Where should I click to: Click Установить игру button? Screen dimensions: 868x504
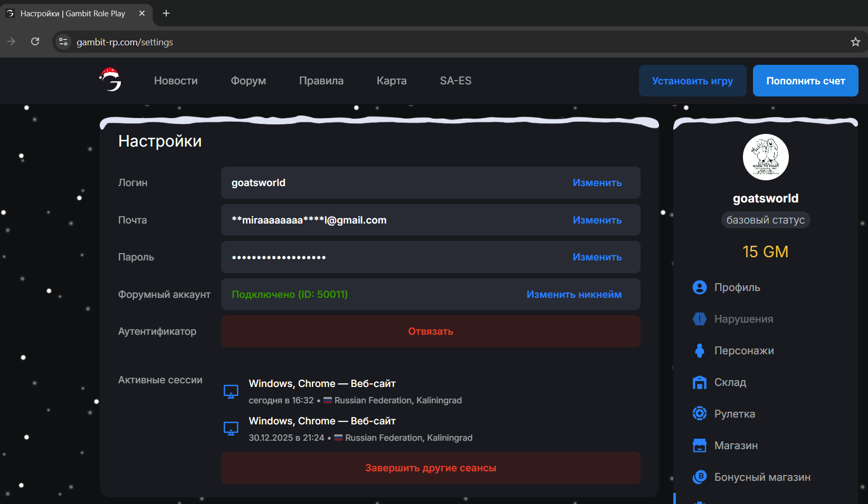click(x=692, y=81)
